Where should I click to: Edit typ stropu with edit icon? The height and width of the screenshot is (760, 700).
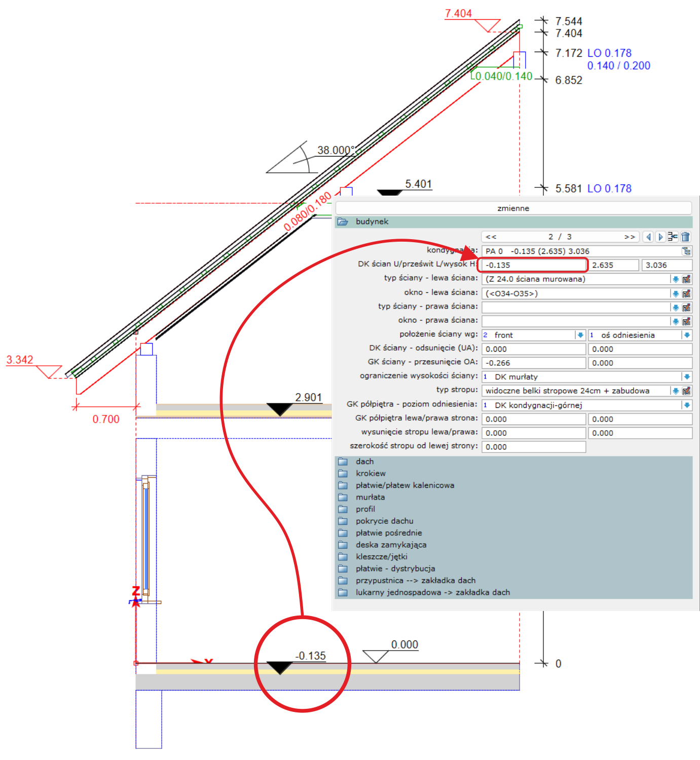[687, 391]
